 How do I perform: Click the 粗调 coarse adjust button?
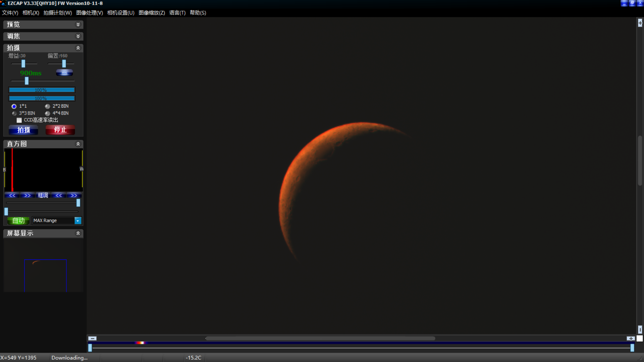[x=43, y=195]
